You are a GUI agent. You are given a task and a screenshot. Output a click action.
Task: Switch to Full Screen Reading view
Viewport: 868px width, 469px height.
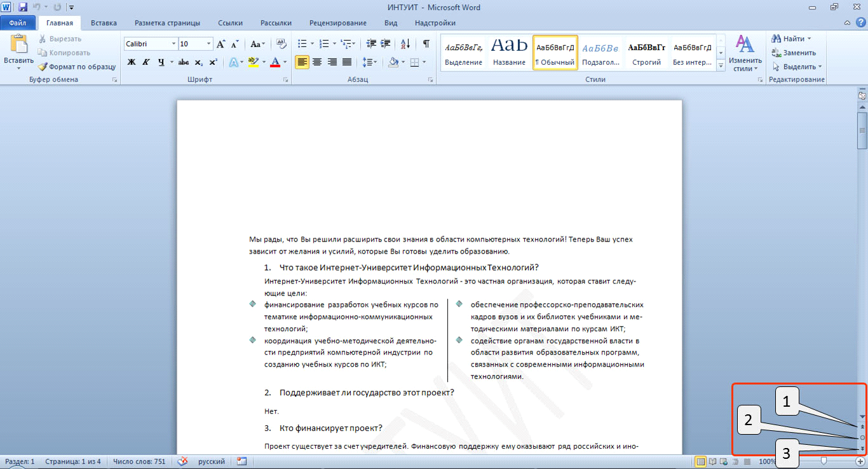713,461
